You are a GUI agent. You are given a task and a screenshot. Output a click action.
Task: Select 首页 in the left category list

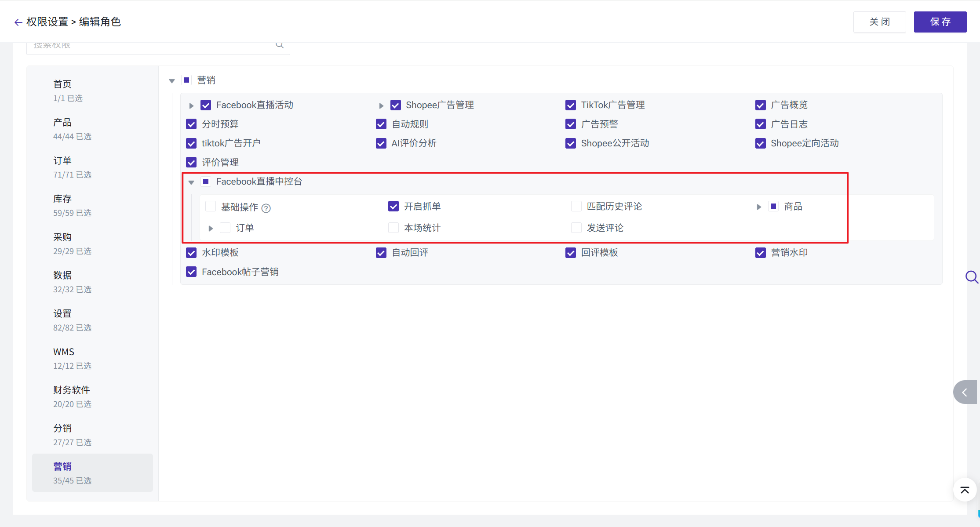click(x=92, y=91)
